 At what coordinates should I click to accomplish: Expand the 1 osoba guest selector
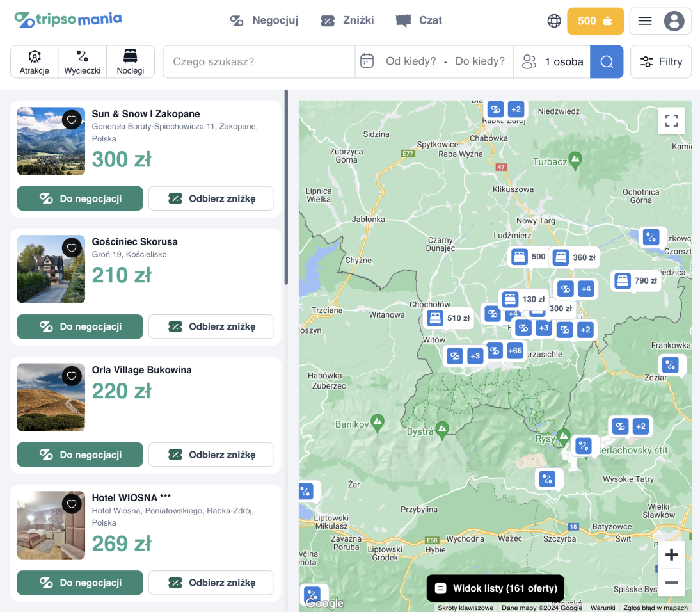click(552, 62)
